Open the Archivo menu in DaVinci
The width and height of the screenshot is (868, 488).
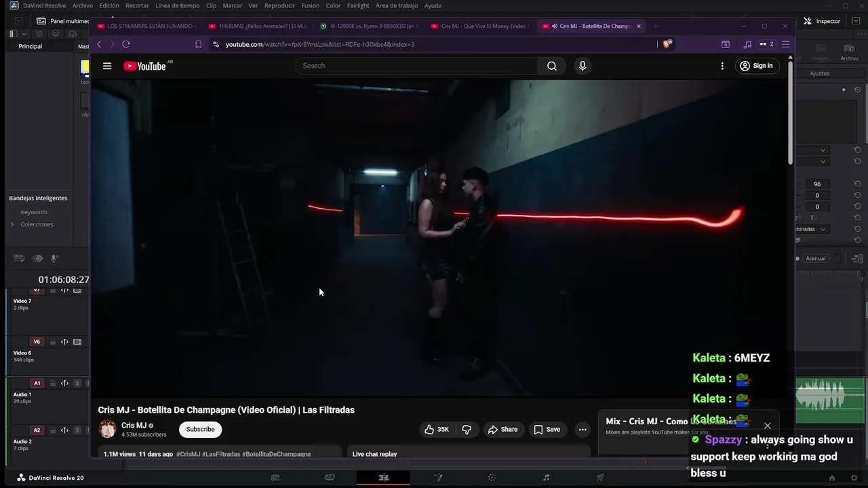[x=82, y=5]
